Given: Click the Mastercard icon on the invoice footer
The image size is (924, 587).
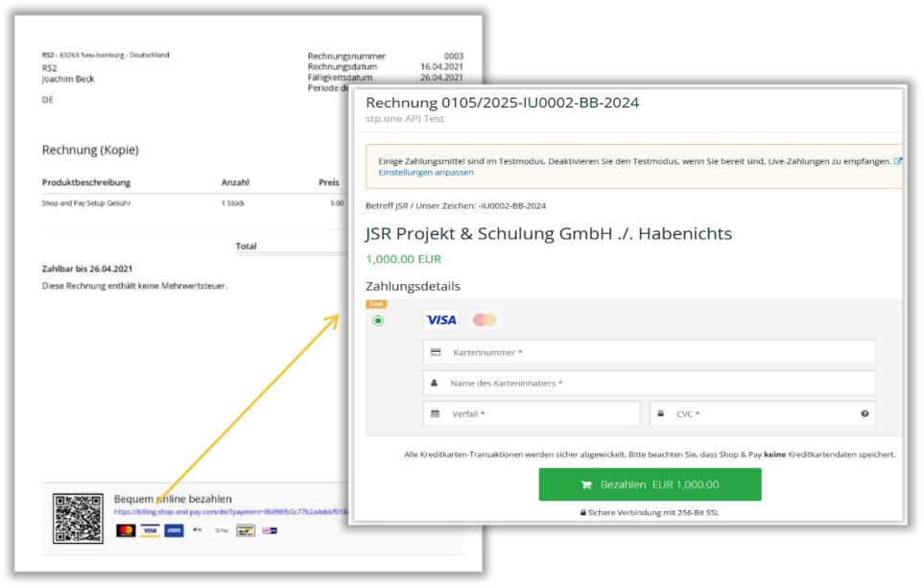Looking at the screenshot, I should (x=126, y=530).
